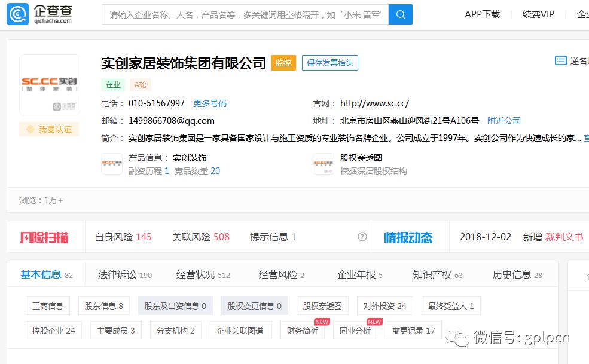This screenshot has height=364, width=589.
Task: Click the orange 监控 button
Action: click(x=283, y=63)
